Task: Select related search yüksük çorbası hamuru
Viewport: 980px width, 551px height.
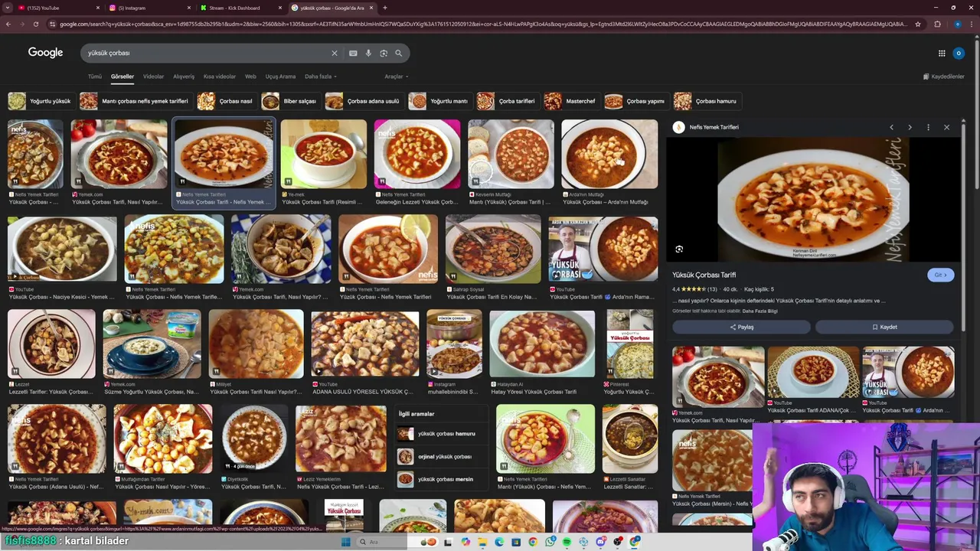Action: (x=443, y=434)
